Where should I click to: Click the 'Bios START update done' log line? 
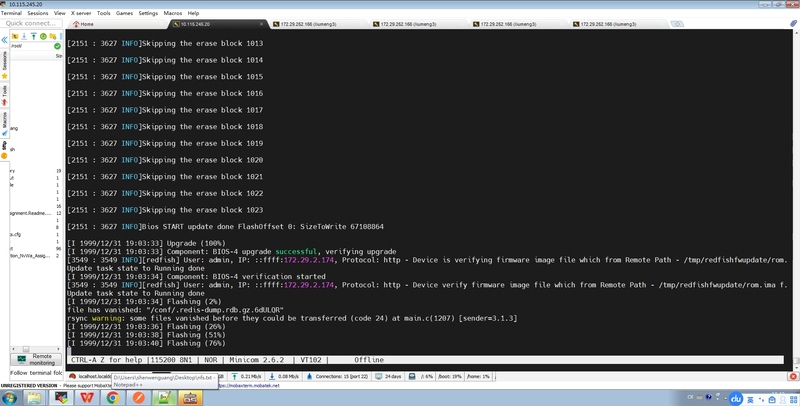(225, 226)
